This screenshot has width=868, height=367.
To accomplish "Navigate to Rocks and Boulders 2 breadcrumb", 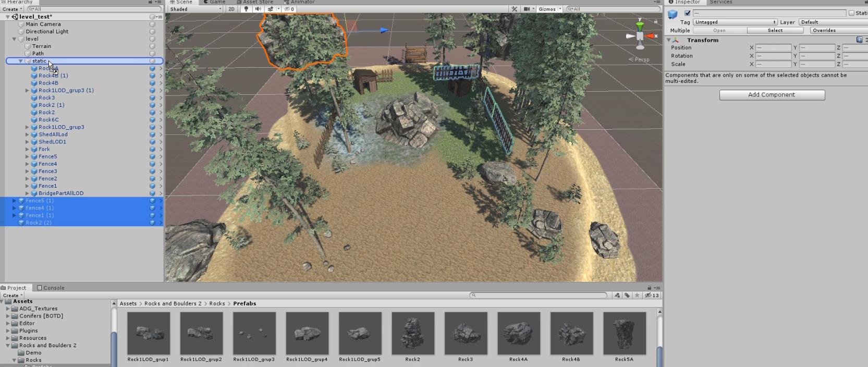I will pyautogui.click(x=173, y=303).
